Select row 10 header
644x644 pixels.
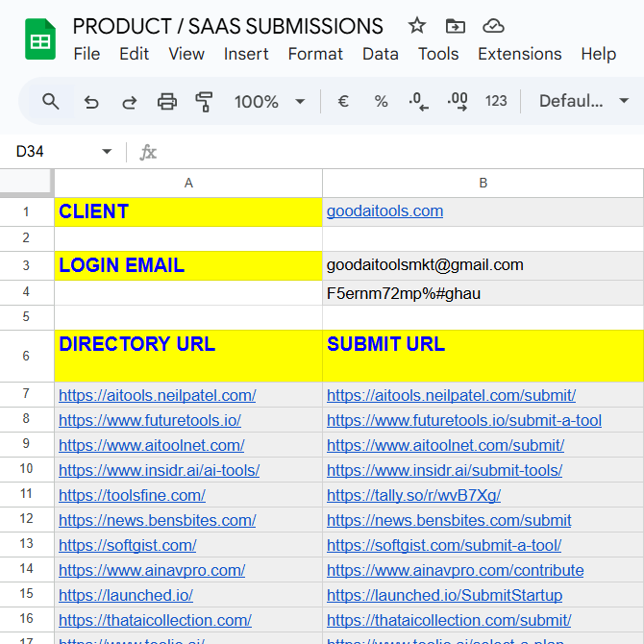[x=27, y=469]
